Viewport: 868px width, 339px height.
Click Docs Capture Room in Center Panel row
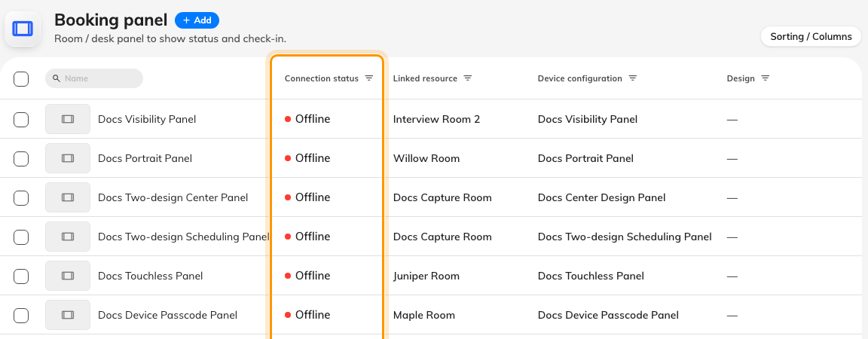point(442,197)
